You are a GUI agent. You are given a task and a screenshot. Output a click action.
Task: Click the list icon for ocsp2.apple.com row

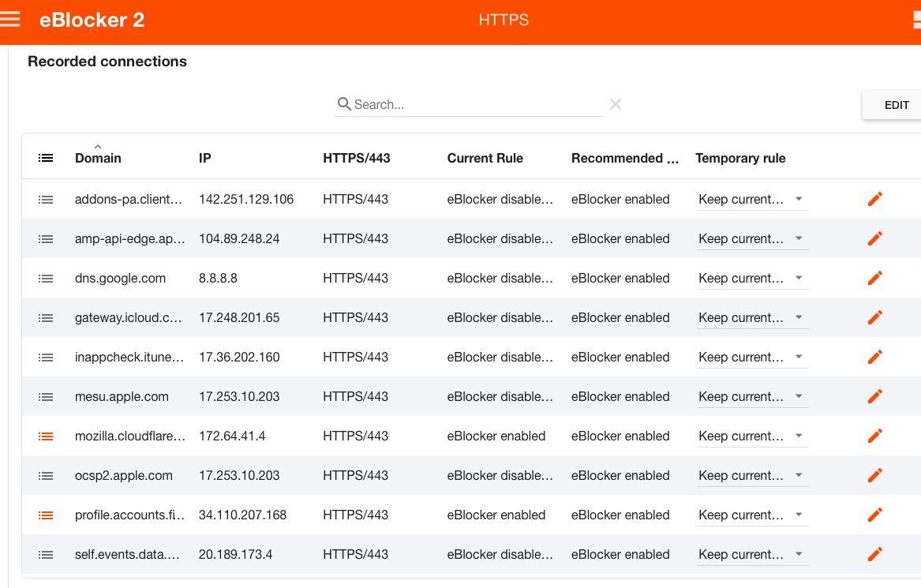tap(46, 476)
